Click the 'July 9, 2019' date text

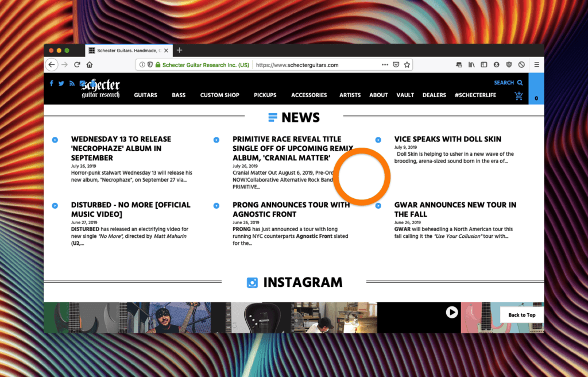(x=405, y=147)
